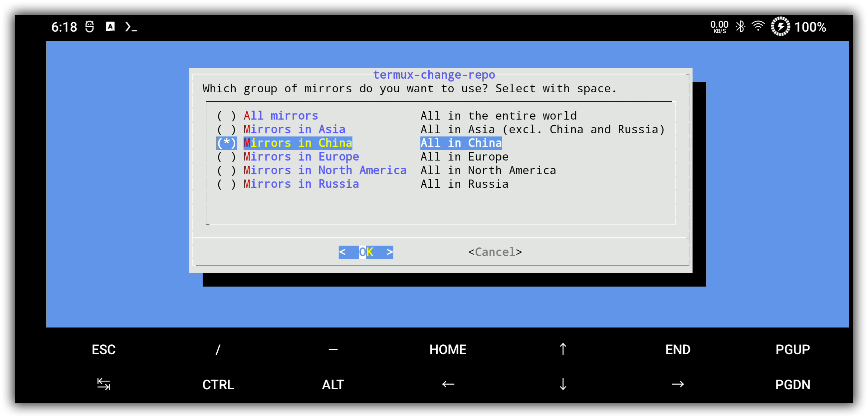Click the 'All in Russia' description
This screenshot has width=868, height=418.
point(464,184)
